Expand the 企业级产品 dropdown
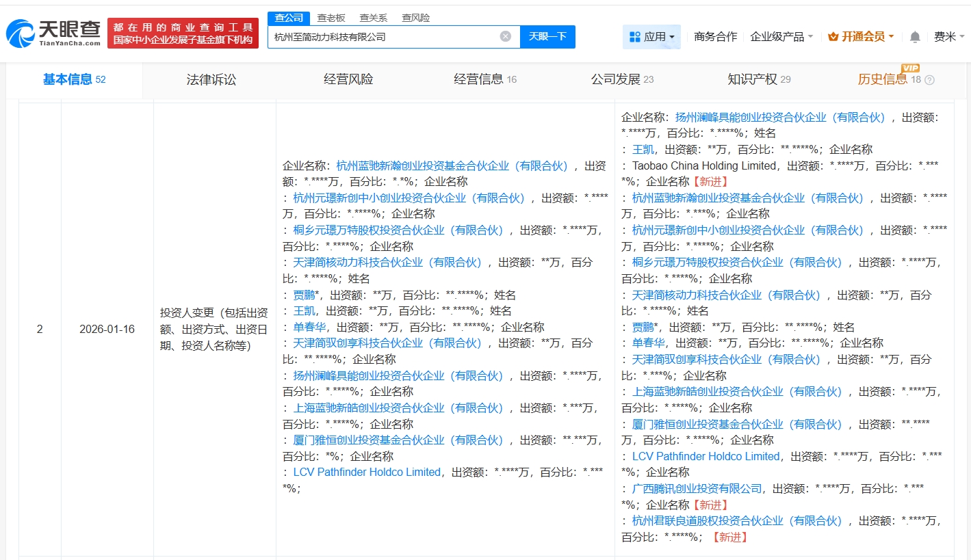This screenshot has width=971, height=560. (781, 37)
